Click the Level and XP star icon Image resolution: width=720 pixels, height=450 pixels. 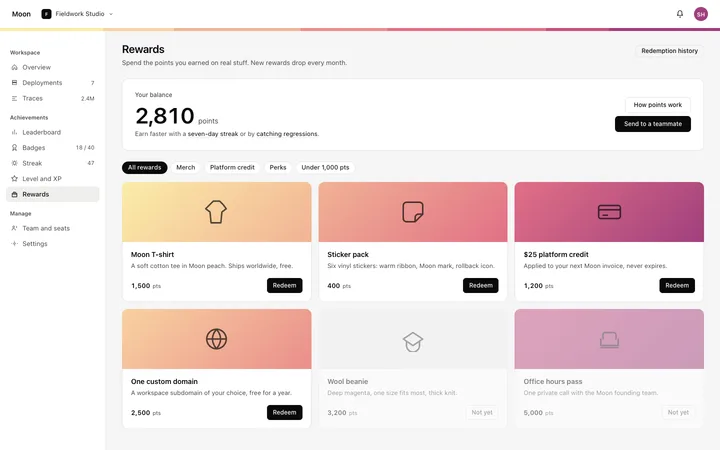14,179
